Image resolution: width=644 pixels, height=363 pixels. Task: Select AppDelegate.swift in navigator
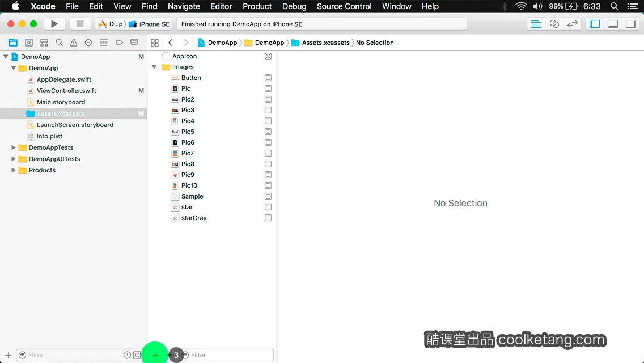click(x=63, y=79)
